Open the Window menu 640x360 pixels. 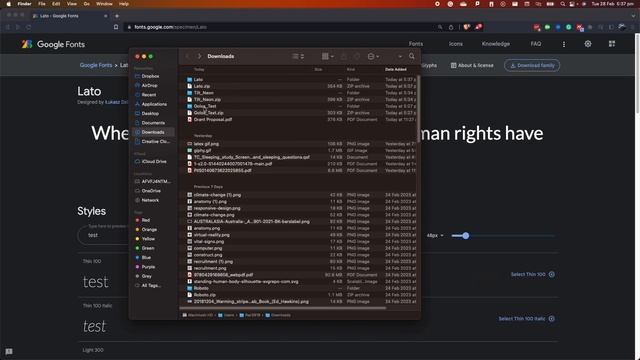tap(104, 4)
